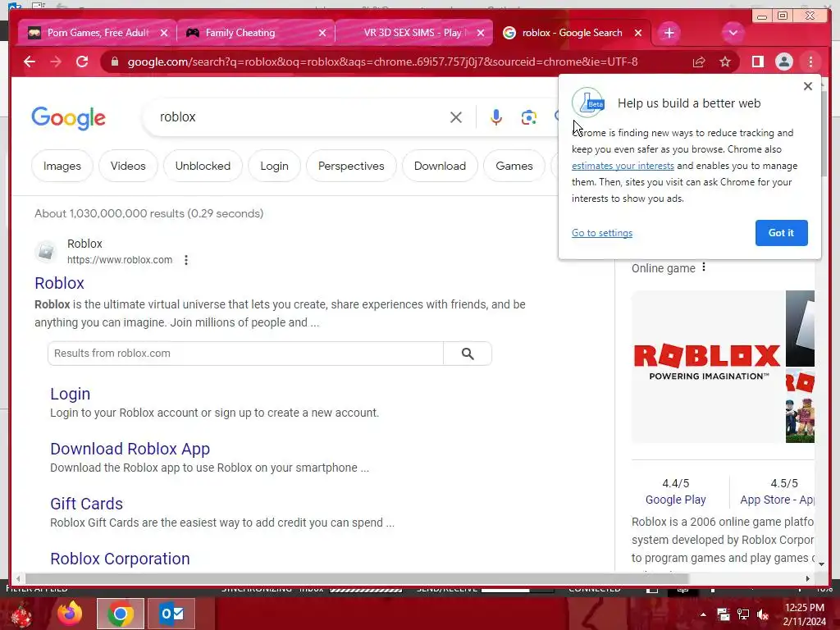Select the Unblocked filter chip
The height and width of the screenshot is (630, 840).
[203, 166]
